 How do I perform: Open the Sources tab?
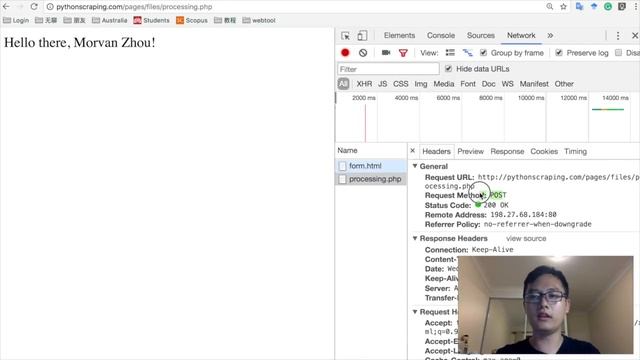click(x=481, y=36)
